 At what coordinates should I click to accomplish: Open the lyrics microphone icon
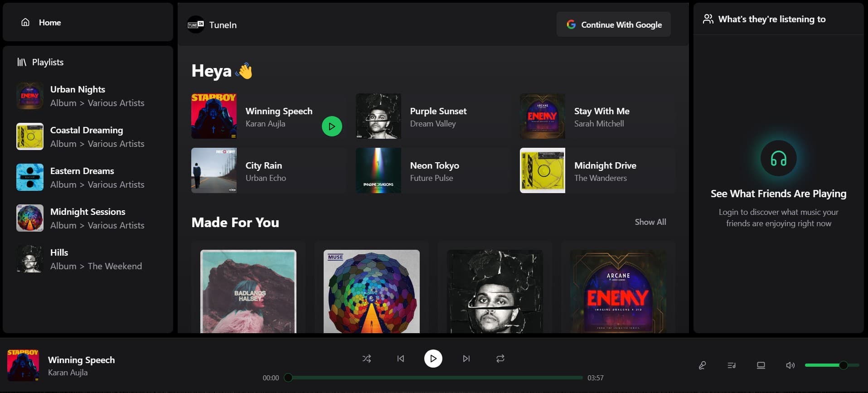[702, 365]
